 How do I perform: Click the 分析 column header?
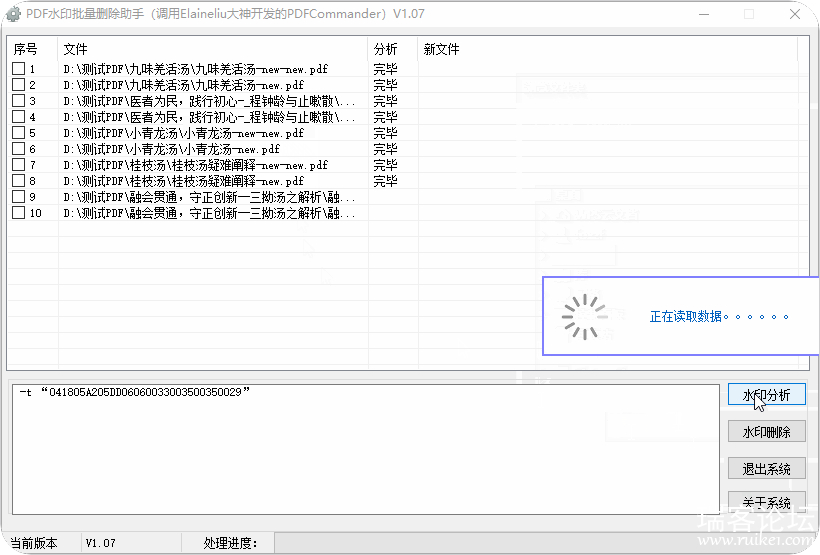393,49
